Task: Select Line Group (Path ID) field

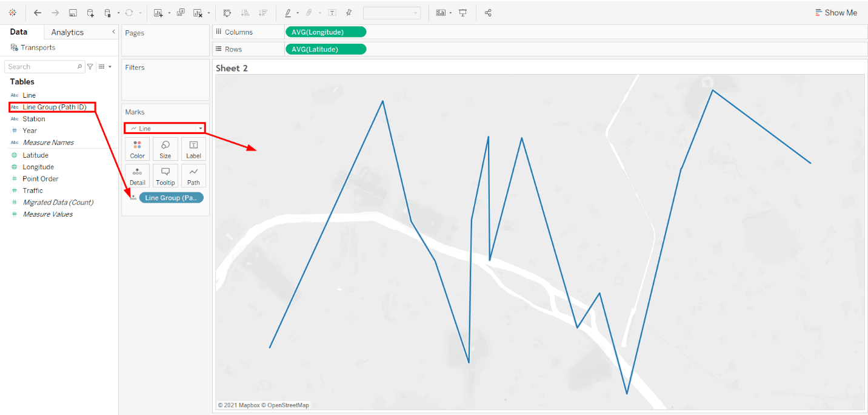Action: tap(54, 107)
